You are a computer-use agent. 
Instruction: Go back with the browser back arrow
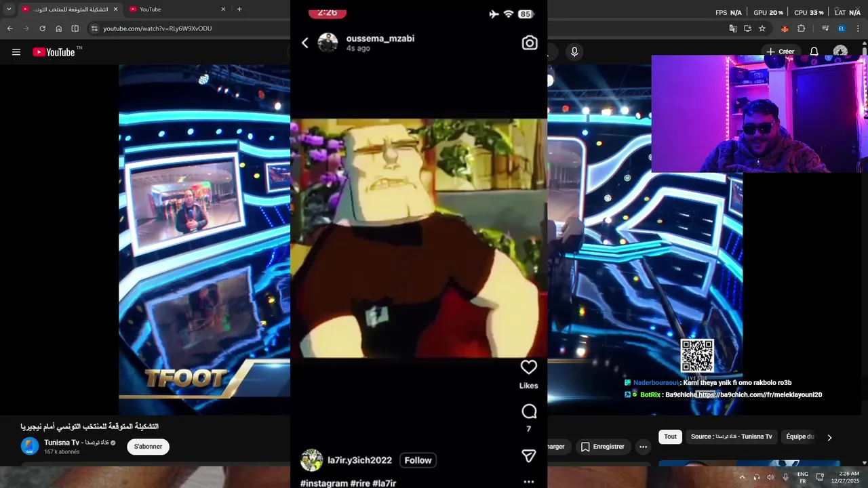tap(9, 28)
